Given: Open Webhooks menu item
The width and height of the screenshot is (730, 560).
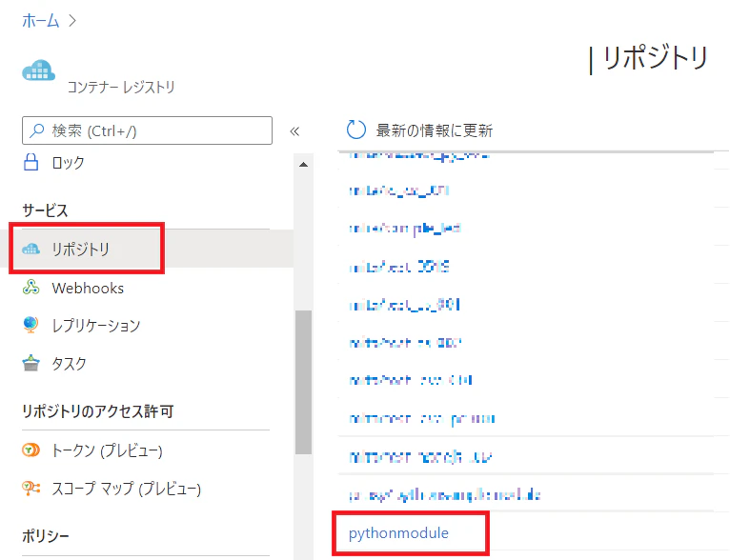Looking at the screenshot, I should (88, 288).
